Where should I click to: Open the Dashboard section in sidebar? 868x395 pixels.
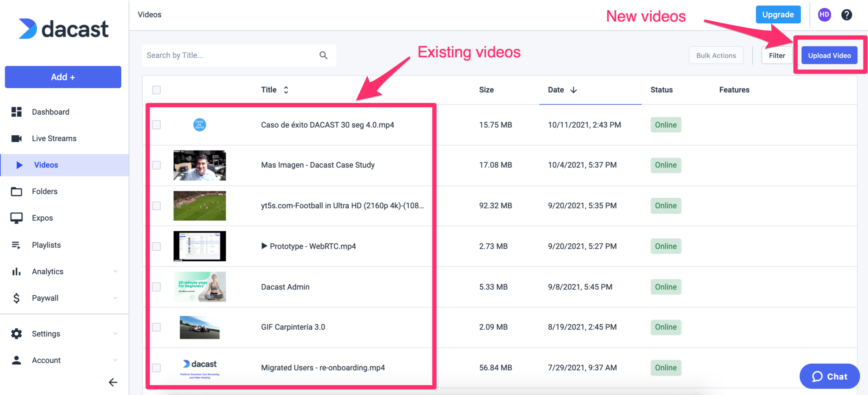(x=50, y=112)
